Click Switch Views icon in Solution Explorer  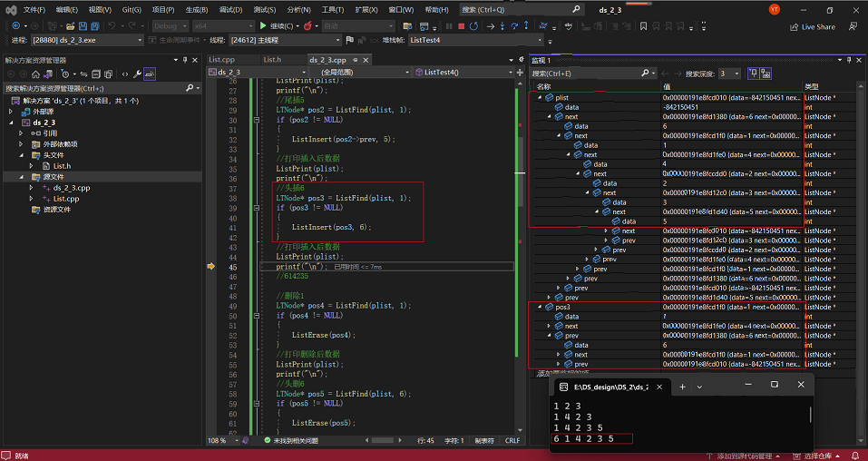[x=48, y=74]
